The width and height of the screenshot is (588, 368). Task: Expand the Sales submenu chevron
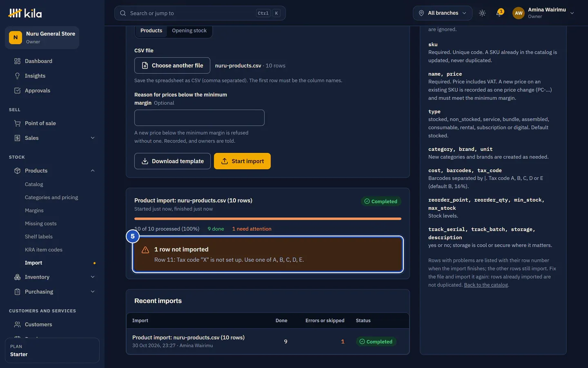tap(93, 138)
